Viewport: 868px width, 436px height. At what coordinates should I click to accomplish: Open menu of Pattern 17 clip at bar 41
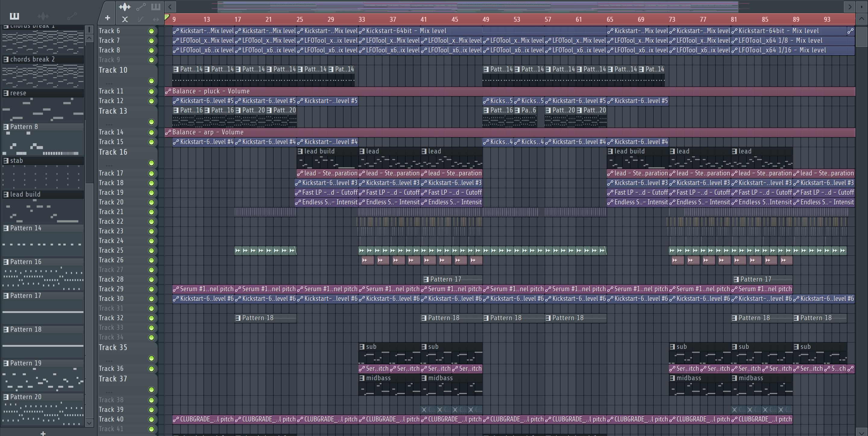coord(426,279)
